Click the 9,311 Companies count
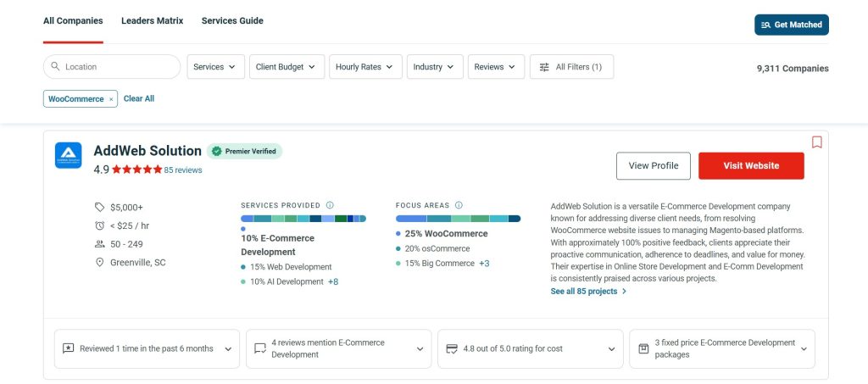This screenshot has width=868, height=384. pos(793,69)
